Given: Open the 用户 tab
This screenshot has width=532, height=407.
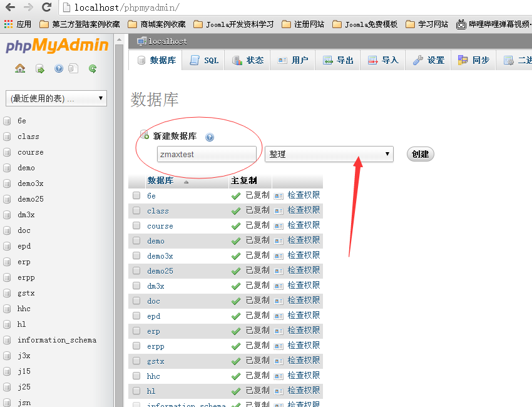Looking at the screenshot, I should point(292,60).
